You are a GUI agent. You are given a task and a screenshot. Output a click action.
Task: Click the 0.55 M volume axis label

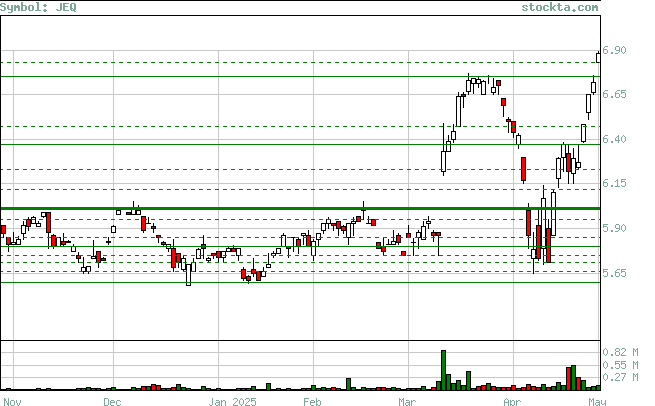pos(620,365)
